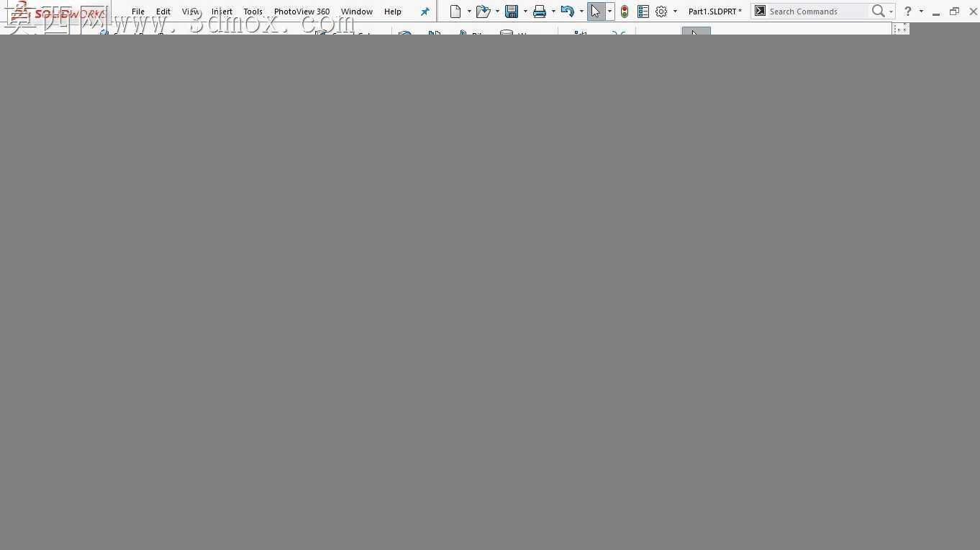Expand the Options dropdown arrow
The image size is (980, 550).
point(675,12)
